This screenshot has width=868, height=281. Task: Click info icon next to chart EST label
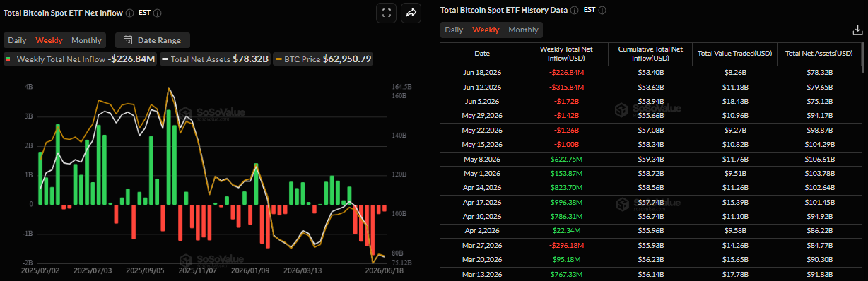(x=157, y=13)
